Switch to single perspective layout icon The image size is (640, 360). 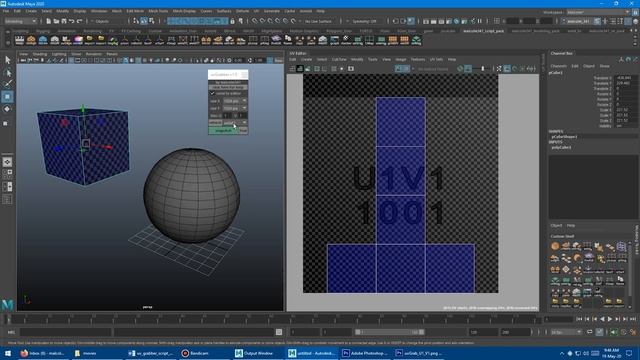point(7,162)
